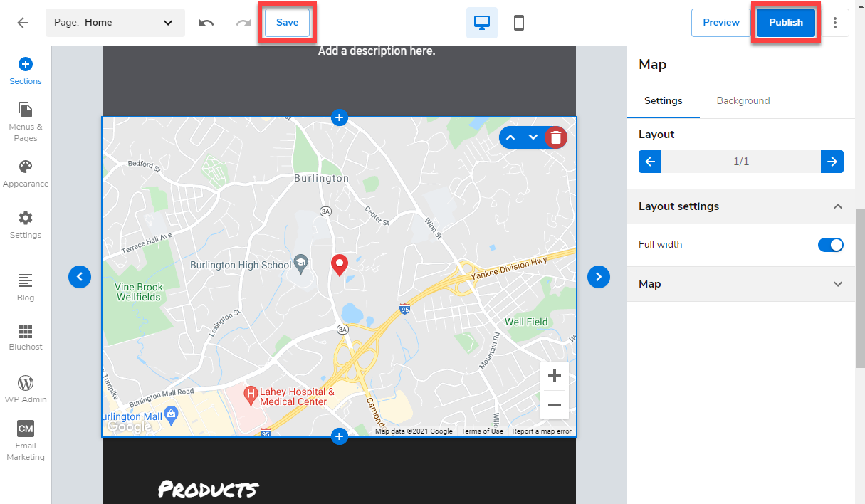
Task: Move the map section up
Action: point(510,137)
